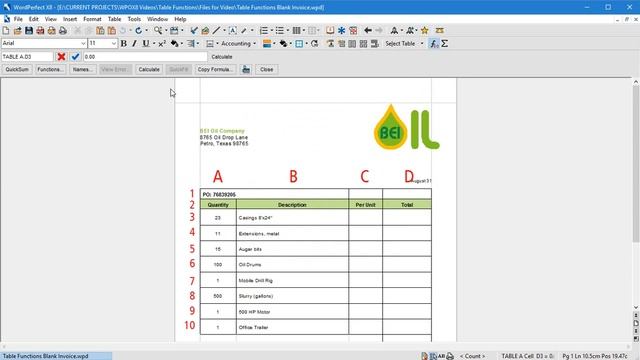
Task: Click the vertical scrollbar thumb
Action: tap(636, 163)
